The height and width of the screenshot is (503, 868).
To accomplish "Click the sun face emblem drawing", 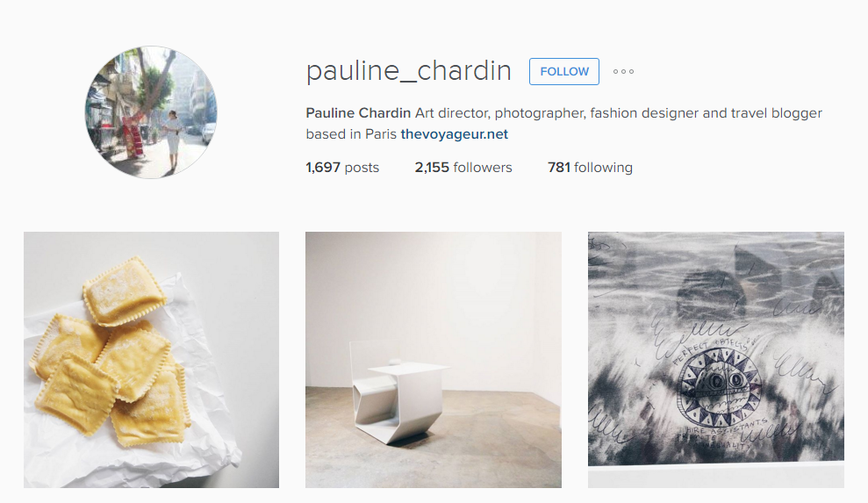I will click(x=718, y=384).
